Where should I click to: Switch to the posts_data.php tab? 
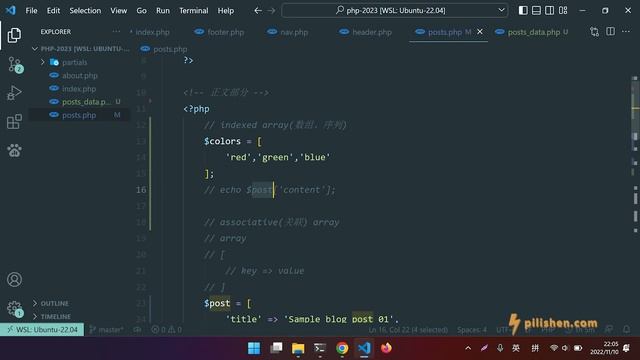click(533, 32)
